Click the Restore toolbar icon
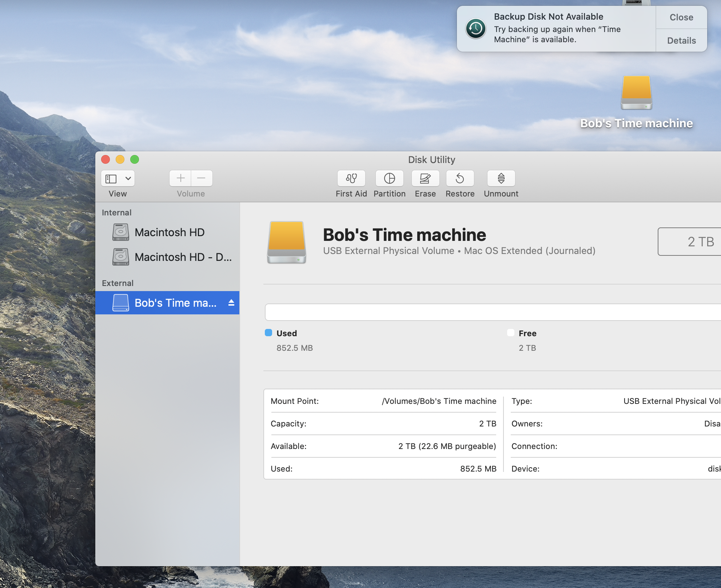Screen dimensions: 721x588 pos(460,178)
